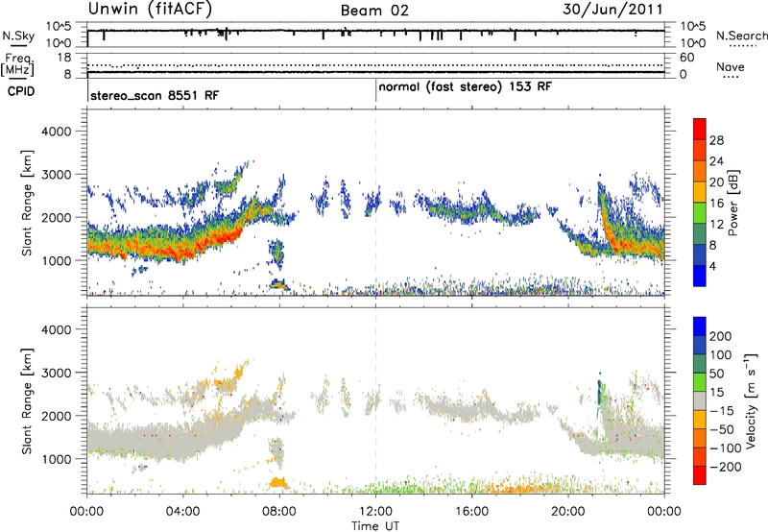Click the '20:00' time axis label

pyautogui.click(x=568, y=512)
